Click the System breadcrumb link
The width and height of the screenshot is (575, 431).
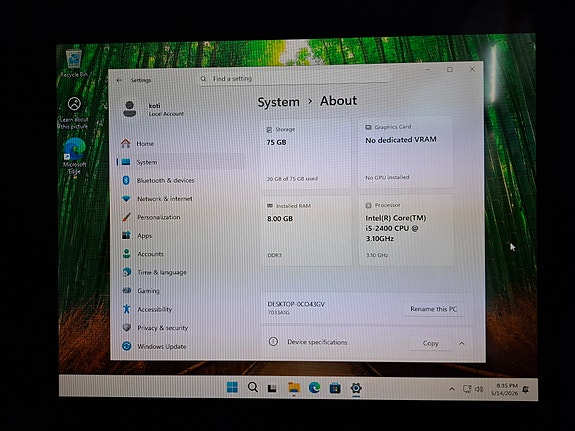278,102
